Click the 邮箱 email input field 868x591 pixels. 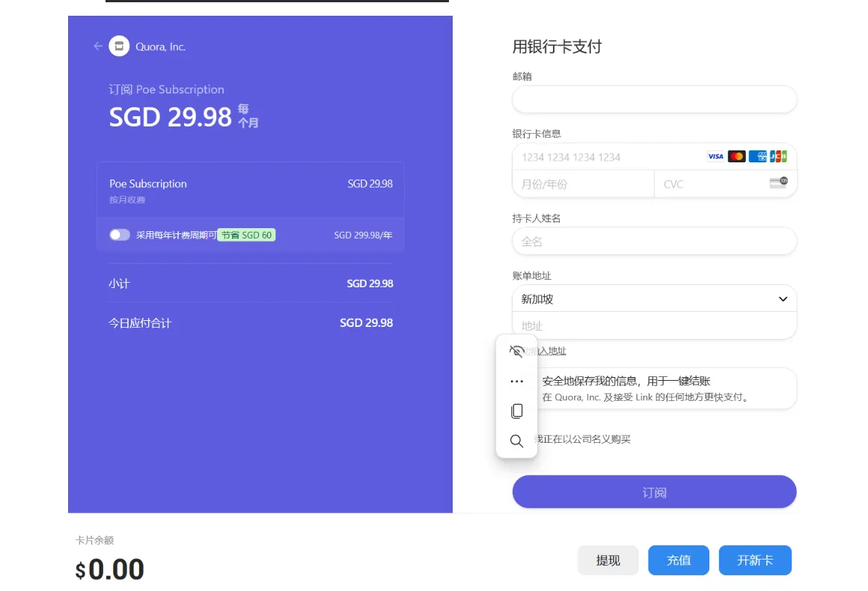[654, 99]
